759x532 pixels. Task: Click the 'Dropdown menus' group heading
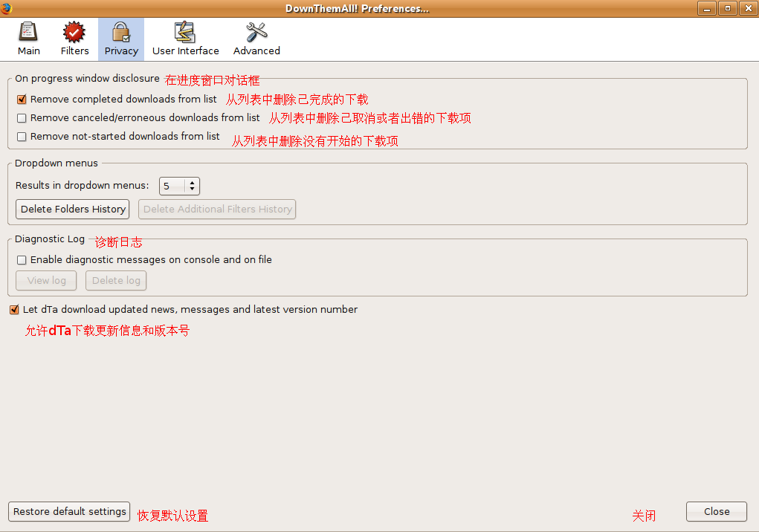coord(56,163)
